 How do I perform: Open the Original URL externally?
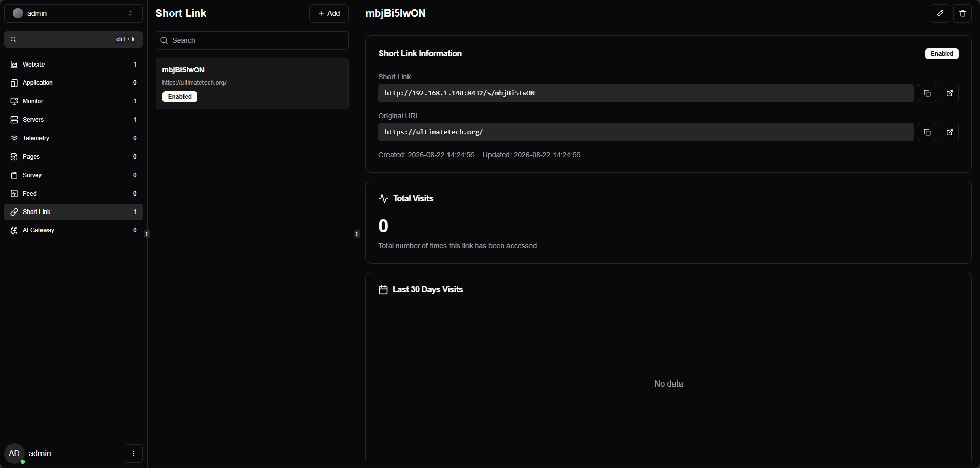pos(949,132)
